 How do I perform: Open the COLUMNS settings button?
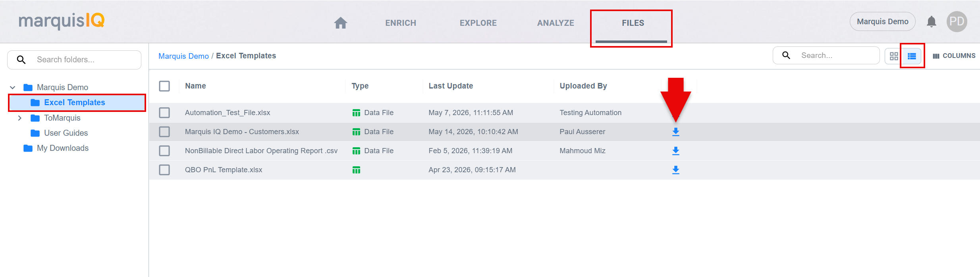coord(954,56)
